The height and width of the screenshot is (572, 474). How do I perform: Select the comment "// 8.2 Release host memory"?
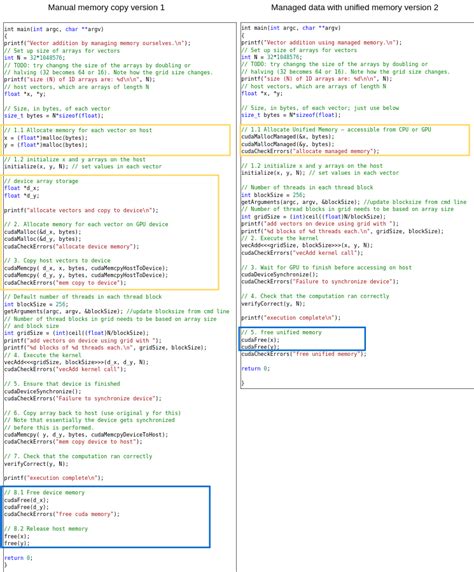click(x=46, y=529)
